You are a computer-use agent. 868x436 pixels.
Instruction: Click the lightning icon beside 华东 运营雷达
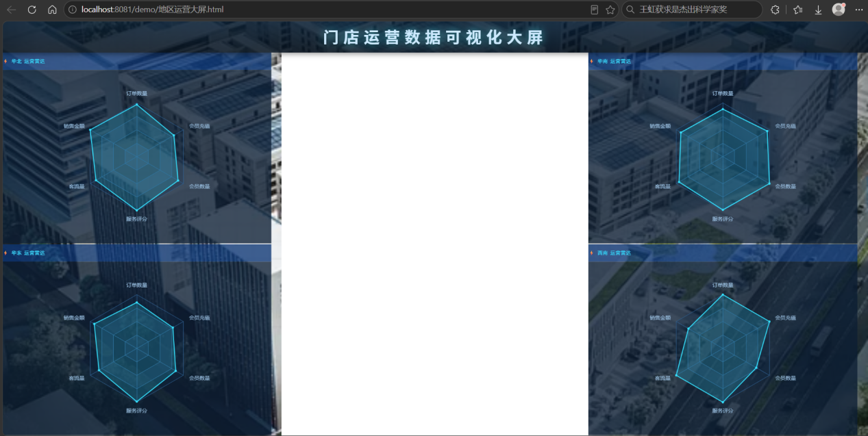(5, 253)
